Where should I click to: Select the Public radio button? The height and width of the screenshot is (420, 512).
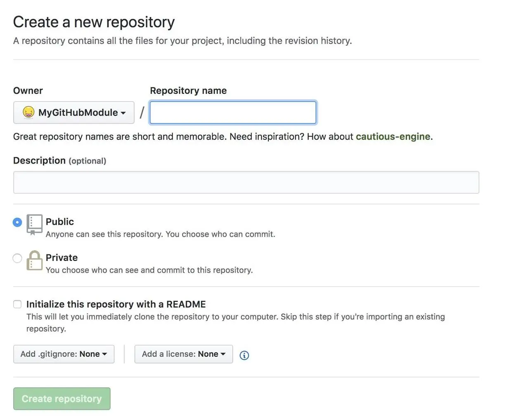17,222
